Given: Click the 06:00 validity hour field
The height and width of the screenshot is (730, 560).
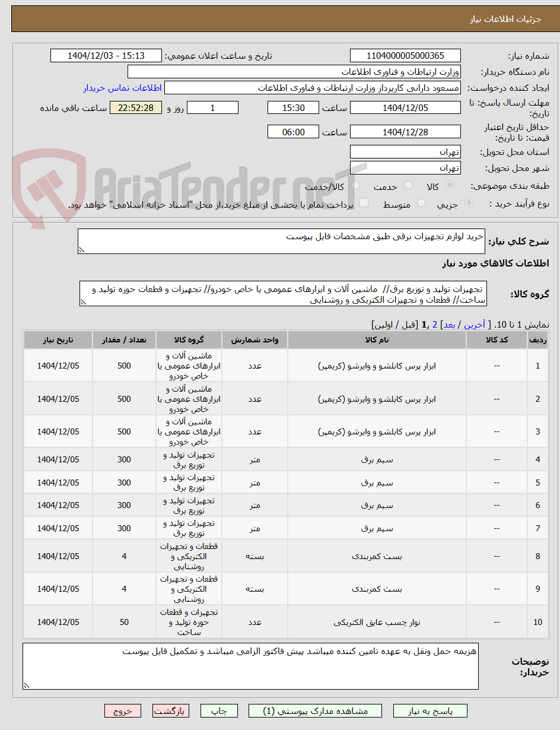Looking at the screenshot, I should click(293, 132).
